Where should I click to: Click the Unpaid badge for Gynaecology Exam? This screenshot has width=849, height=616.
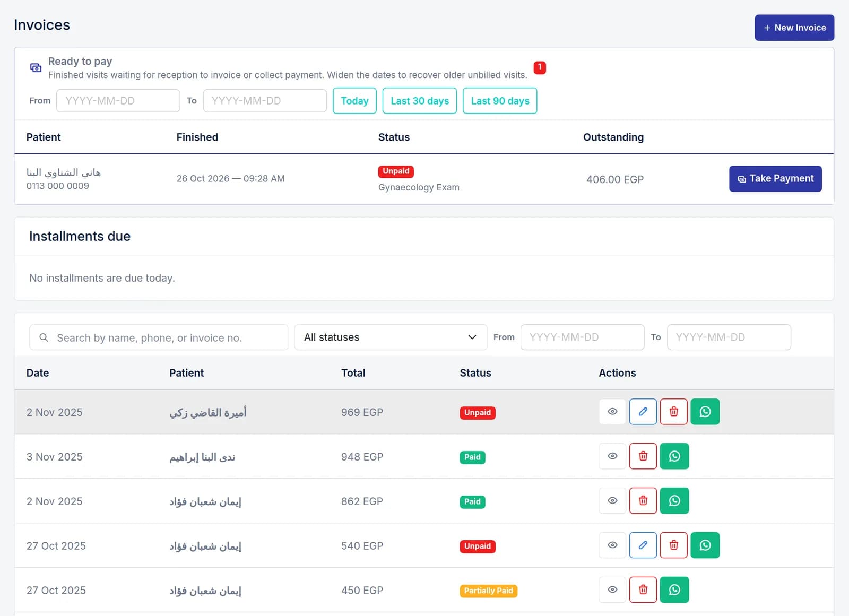[396, 171]
